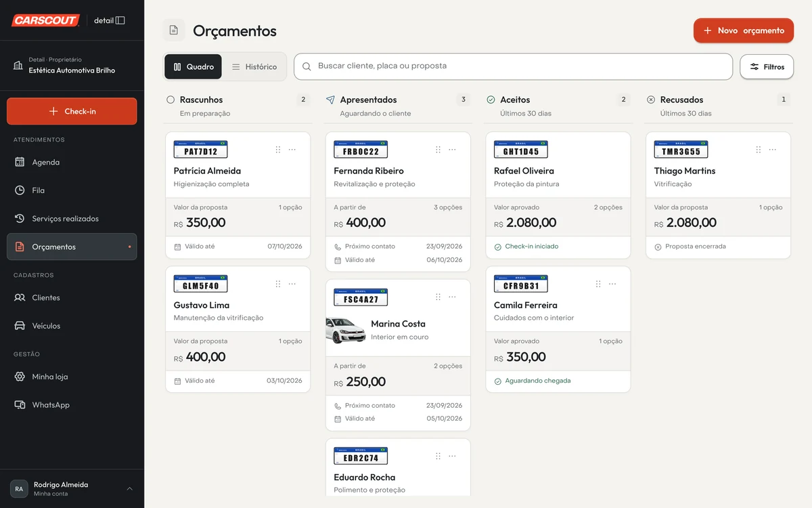Click the Proposta encerrada status
This screenshot has height=508, width=812.
[x=690, y=247]
